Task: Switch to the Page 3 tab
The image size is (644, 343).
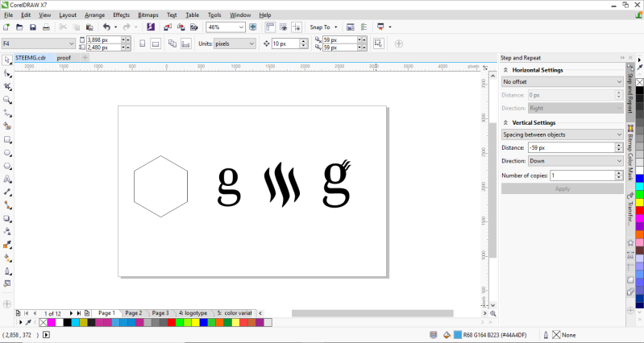Action: [160, 313]
